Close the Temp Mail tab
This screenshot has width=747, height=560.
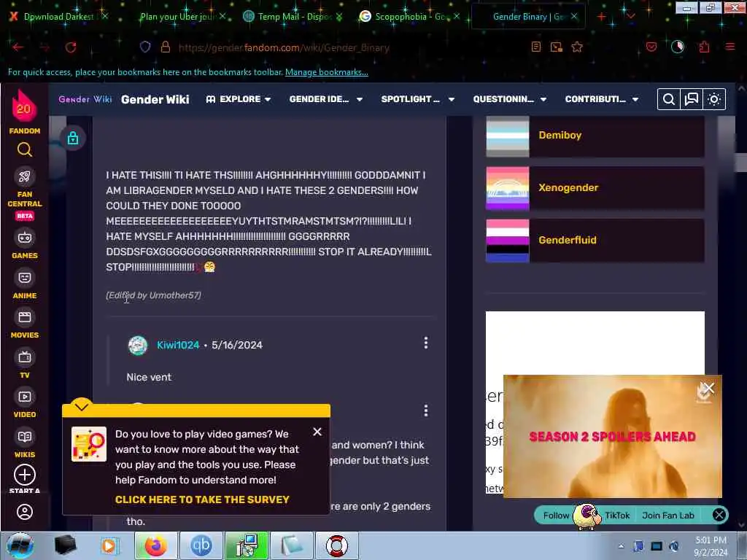338,17
